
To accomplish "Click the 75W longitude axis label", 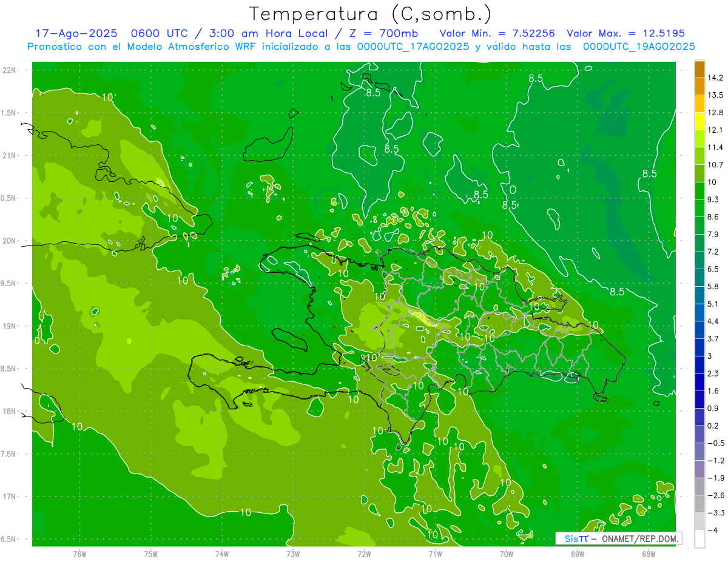I will (151, 554).
